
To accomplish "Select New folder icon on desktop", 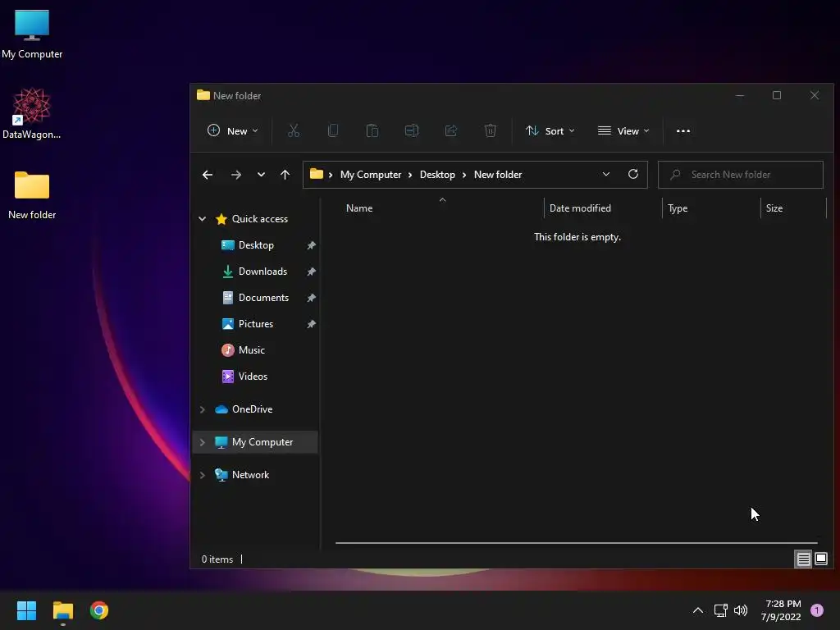I will coord(32,195).
